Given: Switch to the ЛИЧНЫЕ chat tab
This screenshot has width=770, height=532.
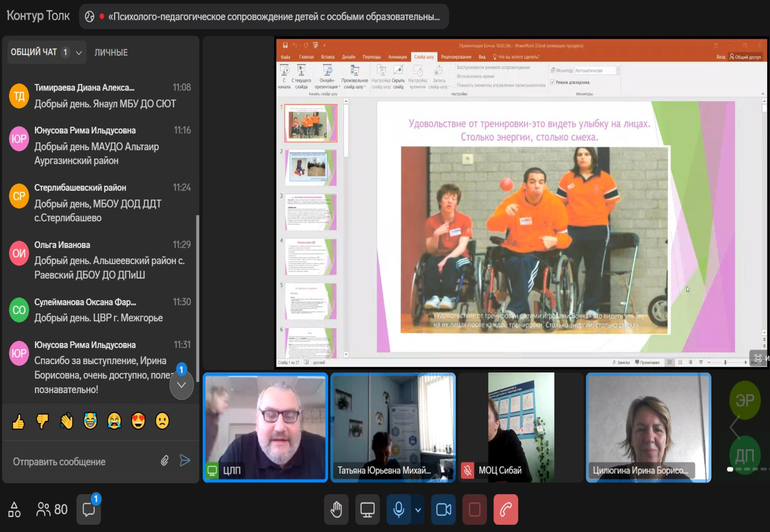Looking at the screenshot, I should 111,52.
